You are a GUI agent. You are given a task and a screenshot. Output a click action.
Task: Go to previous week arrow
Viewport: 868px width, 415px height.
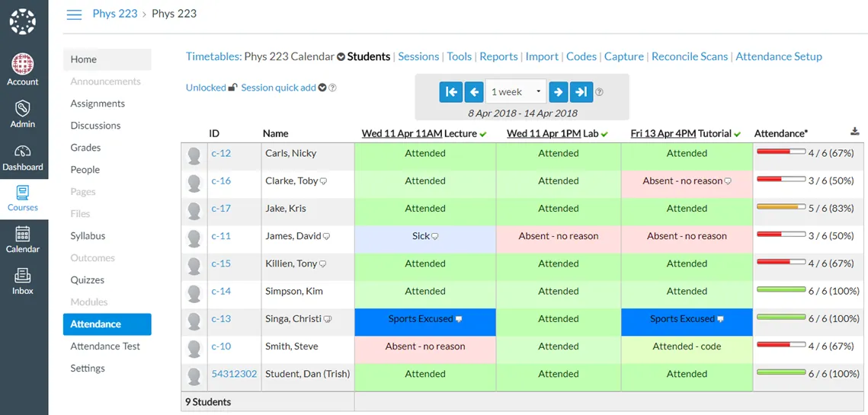[x=474, y=92]
